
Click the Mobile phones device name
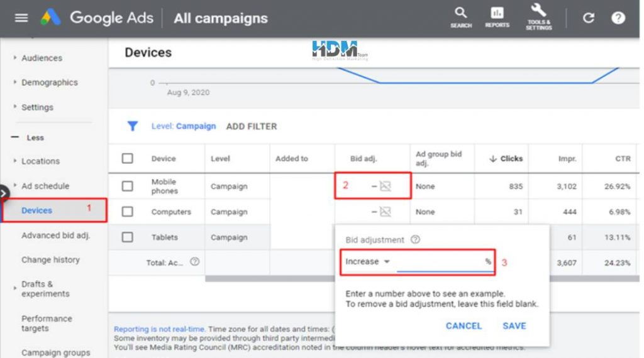pyautogui.click(x=165, y=186)
